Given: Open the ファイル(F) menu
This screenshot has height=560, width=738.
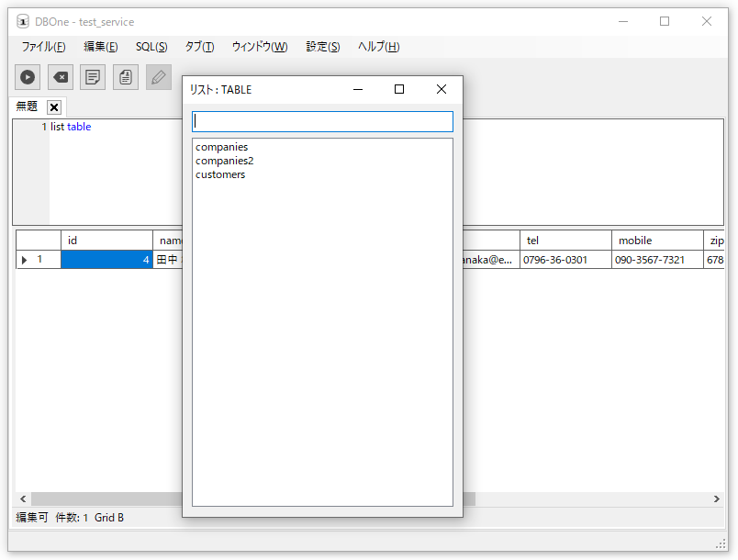Looking at the screenshot, I should pyautogui.click(x=43, y=47).
